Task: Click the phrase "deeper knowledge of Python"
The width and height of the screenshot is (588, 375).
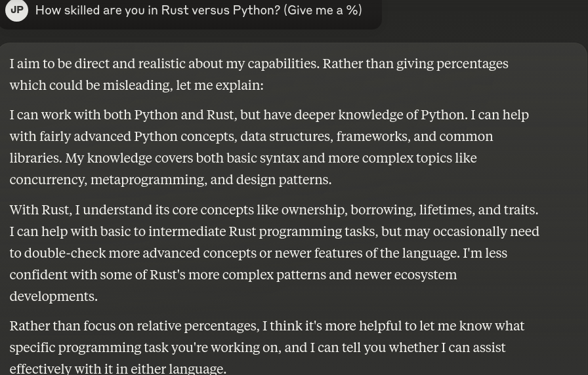Action: (379, 115)
